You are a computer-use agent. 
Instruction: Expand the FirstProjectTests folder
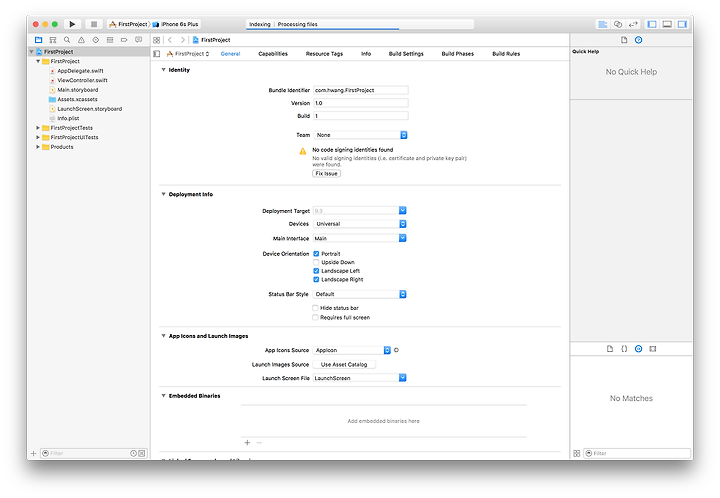click(x=38, y=128)
